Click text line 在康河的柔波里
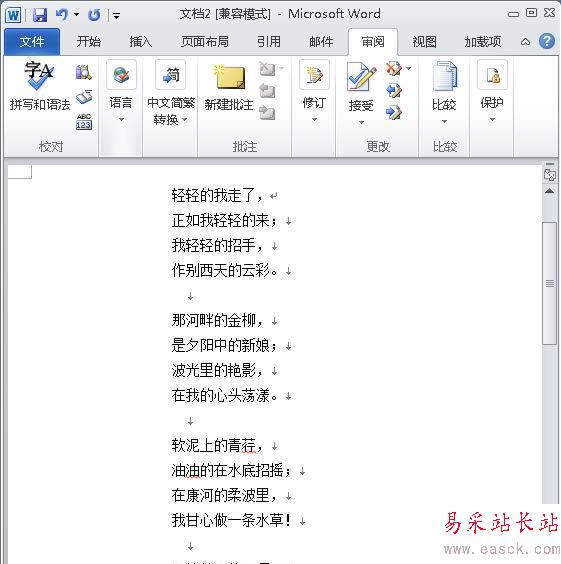The width and height of the screenshot is (561, 564). pyautogui.click(x=224, y=495)
